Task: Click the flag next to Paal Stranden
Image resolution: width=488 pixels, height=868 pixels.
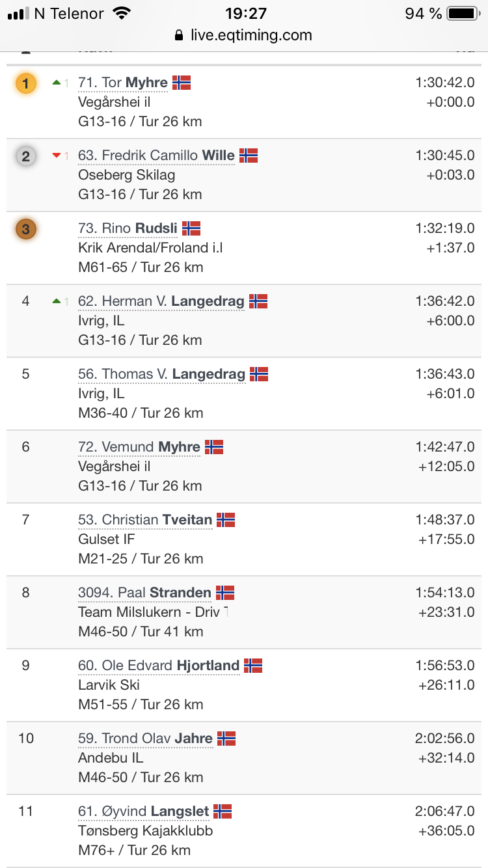Action: pyautogui.click(x=225, y=593)
